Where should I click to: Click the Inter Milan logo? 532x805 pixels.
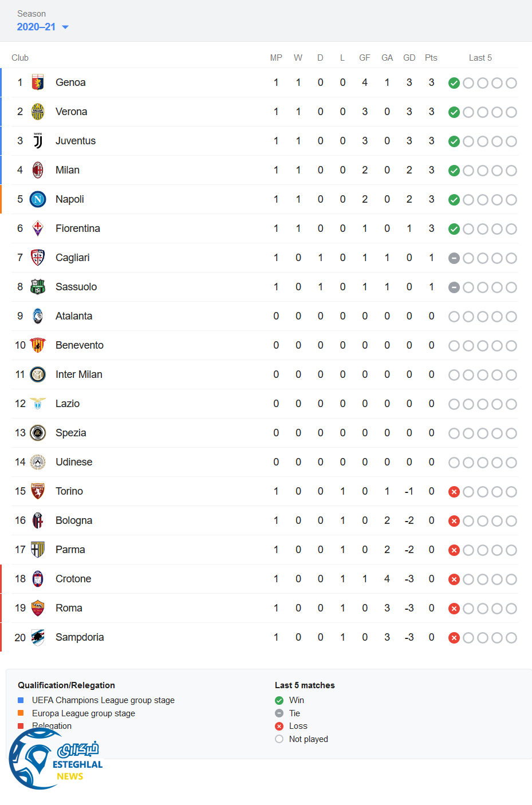tap(38, 374)
